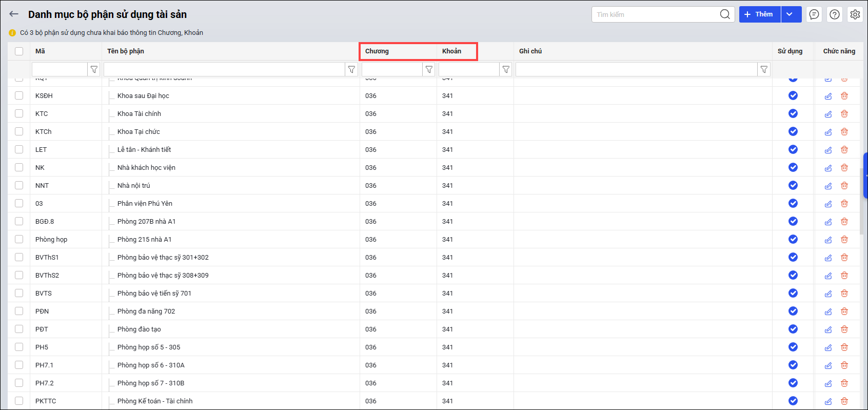Open the settings gear icon
868x410 pixels.
click(855, 14)
